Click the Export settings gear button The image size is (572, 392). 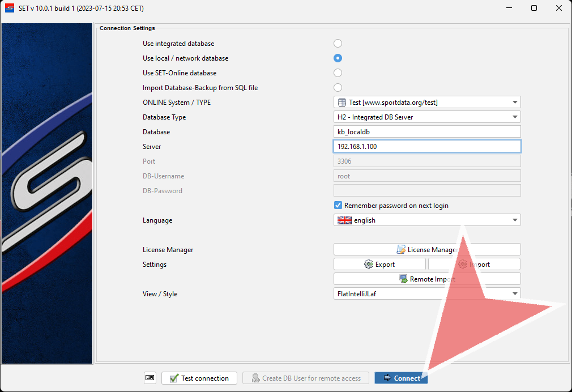tap(379, 265)
